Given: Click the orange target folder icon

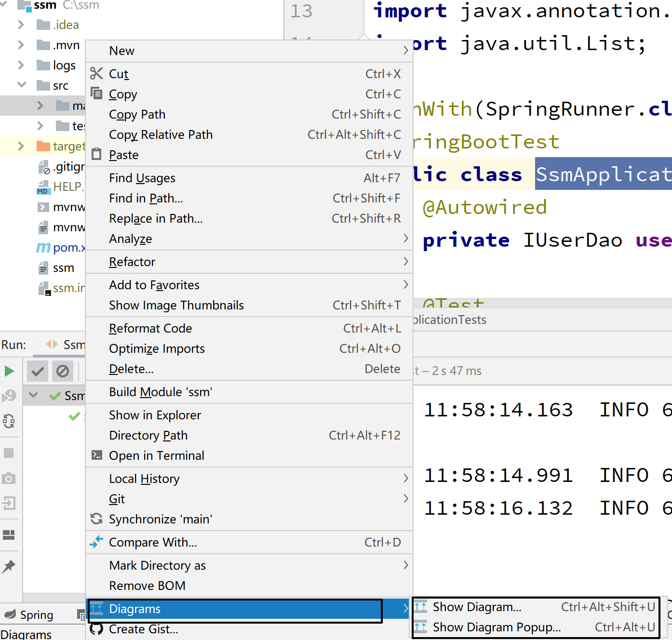Looking at the screenshot, I should pos(43,146).
